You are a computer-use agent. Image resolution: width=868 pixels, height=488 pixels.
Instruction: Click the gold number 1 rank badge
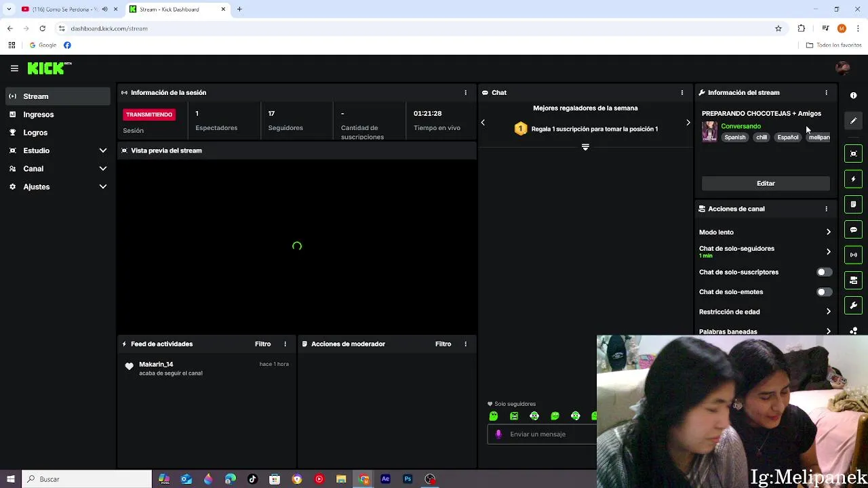[521, 129]
